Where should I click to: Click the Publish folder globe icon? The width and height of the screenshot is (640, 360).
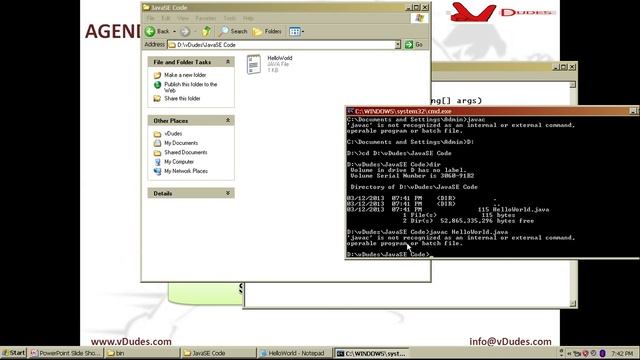click(157, 85)
